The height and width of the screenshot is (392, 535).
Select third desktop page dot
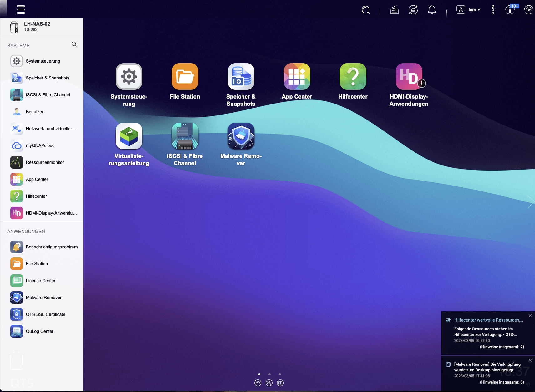(280, 374)
